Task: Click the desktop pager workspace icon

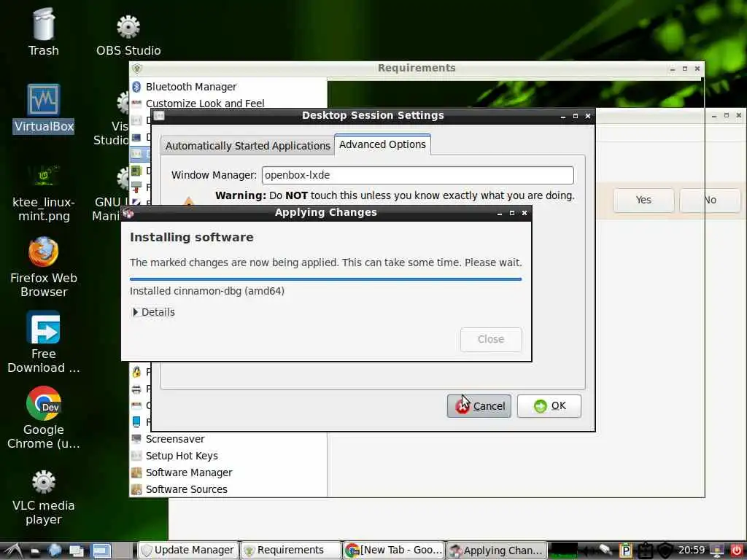Action: click(x=101, y=551)
